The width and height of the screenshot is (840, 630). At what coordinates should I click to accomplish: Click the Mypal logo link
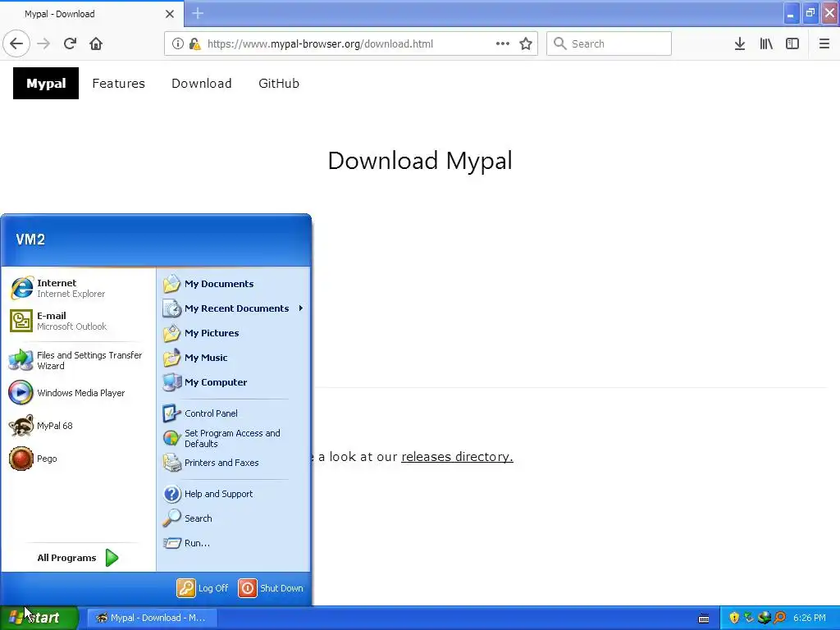pyautogui.click(x=46, y=83)
